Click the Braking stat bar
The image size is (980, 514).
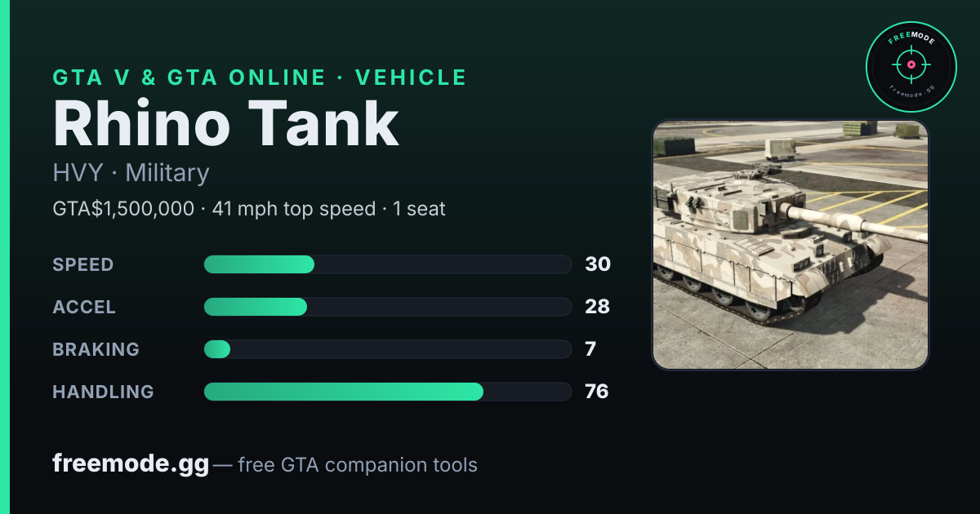[x=387, y=349]
